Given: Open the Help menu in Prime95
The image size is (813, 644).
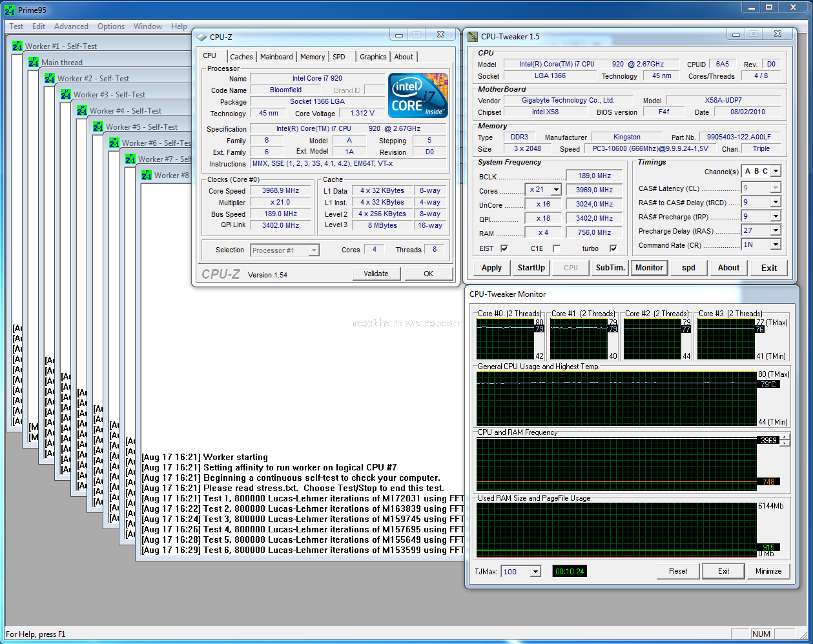Looking at the screenshot, I should 179,26.
